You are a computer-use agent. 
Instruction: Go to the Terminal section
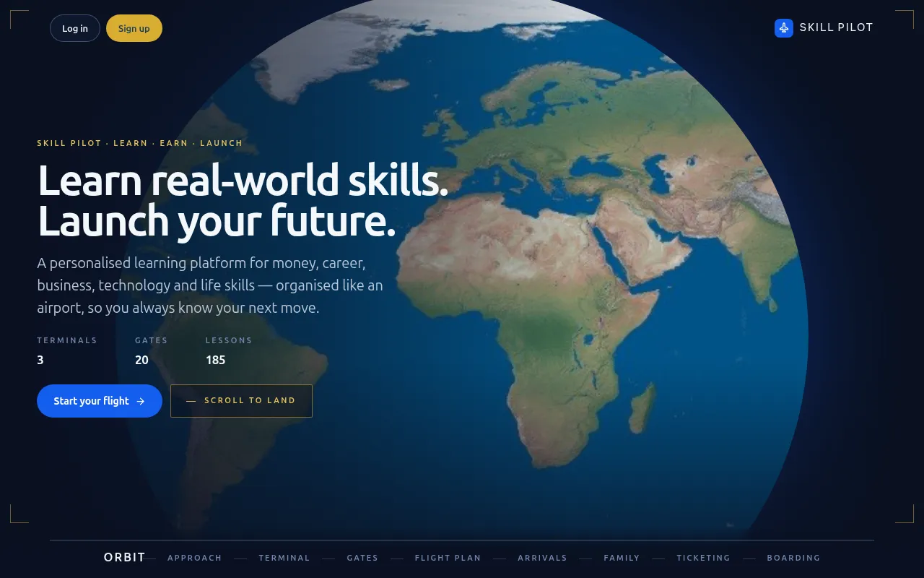click(x=284, y=558)
